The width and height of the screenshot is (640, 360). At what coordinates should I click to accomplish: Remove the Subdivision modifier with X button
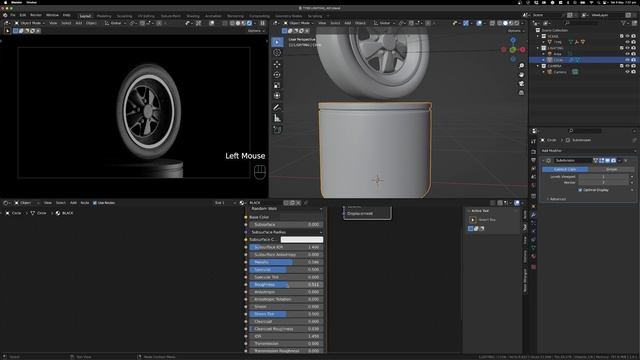click(x=626, y=160)
